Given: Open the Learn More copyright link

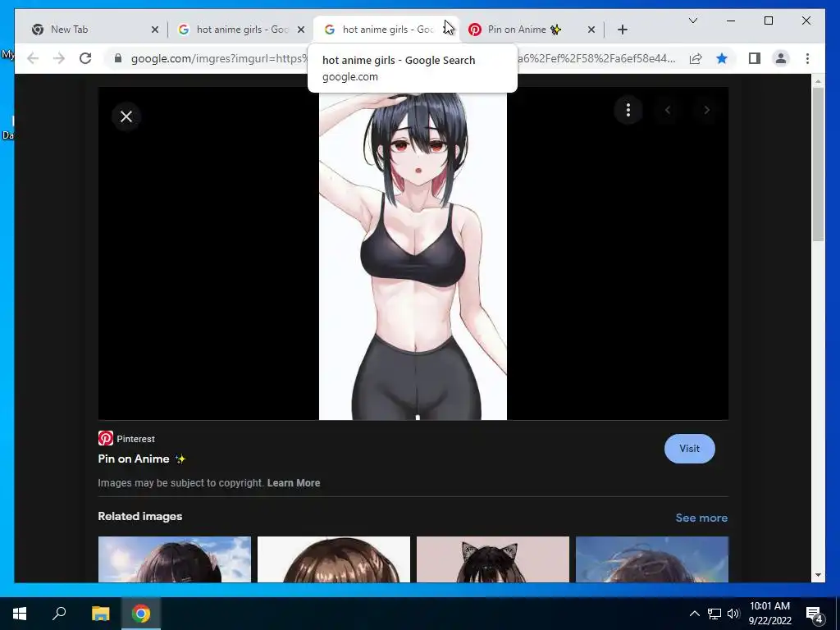Looking at the screenshot, I should (x=294, y=482).
